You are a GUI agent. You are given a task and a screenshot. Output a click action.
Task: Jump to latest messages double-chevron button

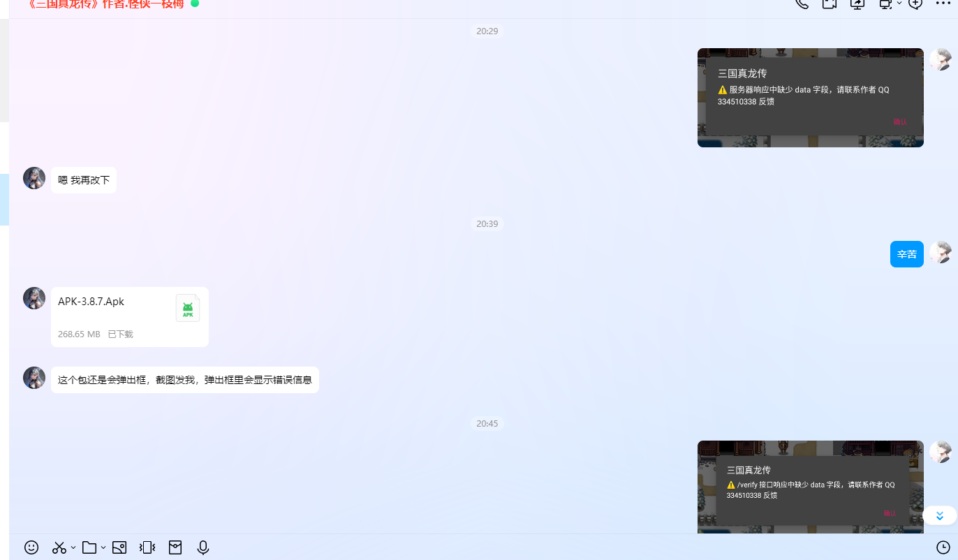point(940,516)
